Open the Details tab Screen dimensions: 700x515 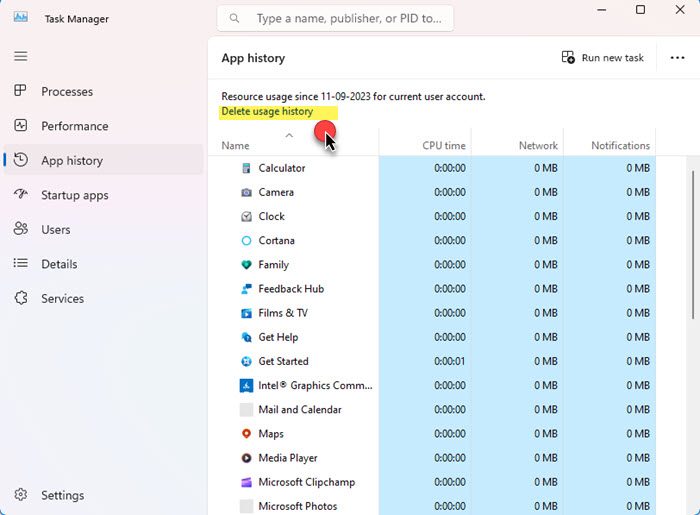click(104, 264)
